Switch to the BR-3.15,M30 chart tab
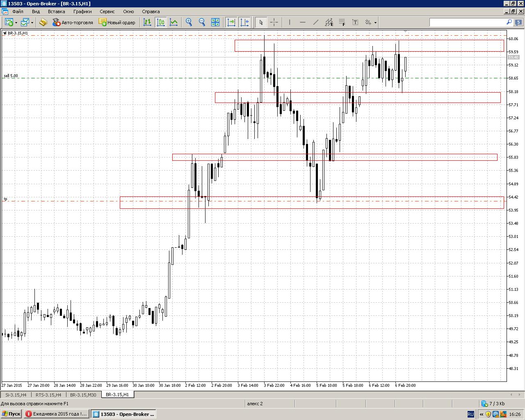Viewport: 525px width, 420px height. (x=83, y=395)
